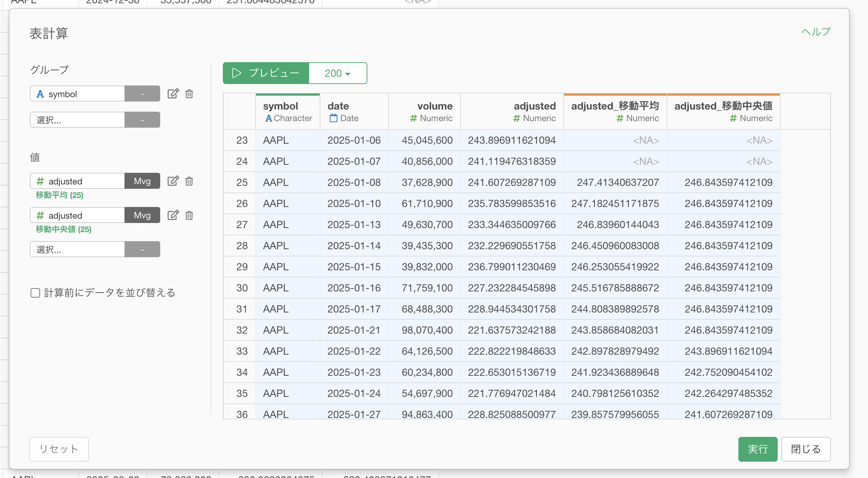Open the ヘルプ link

tap(816, 32)
